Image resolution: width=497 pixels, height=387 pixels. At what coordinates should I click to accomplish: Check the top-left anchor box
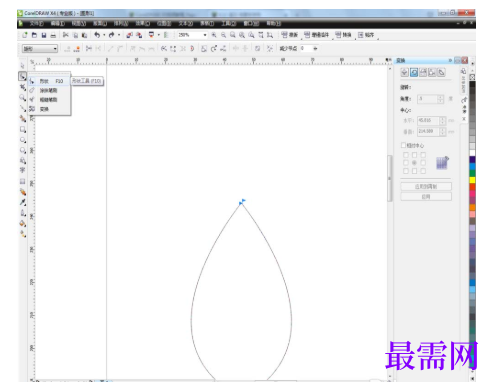[406, 155]
